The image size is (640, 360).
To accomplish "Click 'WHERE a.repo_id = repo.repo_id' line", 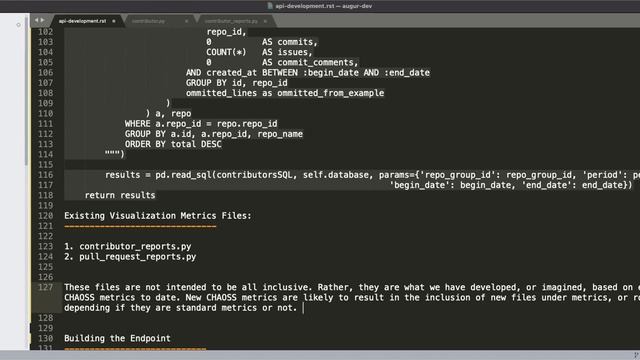I will pos(201,124).
